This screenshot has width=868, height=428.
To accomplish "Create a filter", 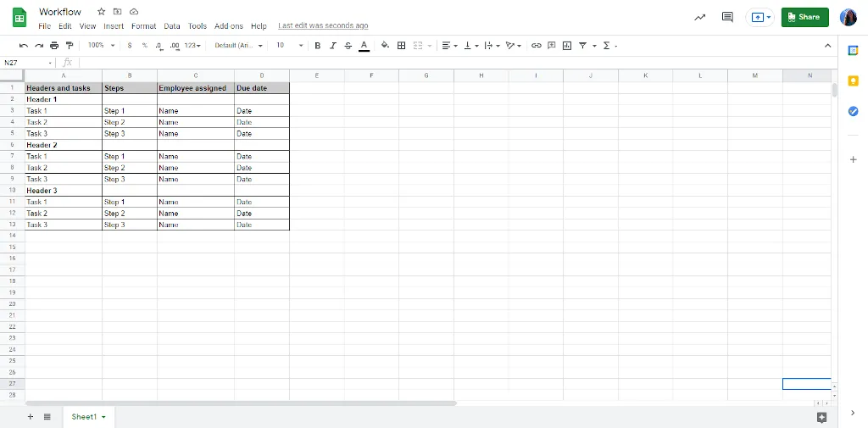I will (x=582, y=46).
